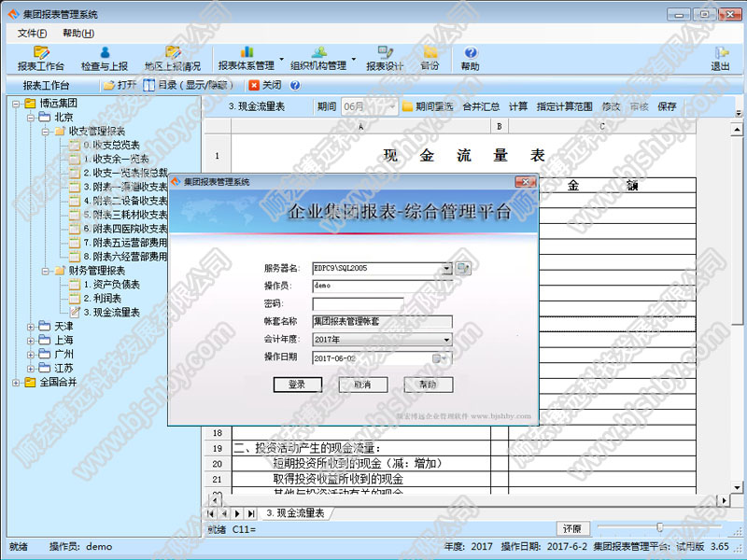Click the 还原 zoom reset button
Image resolution: width=747 pixels, height=560 pixels.
572,528
